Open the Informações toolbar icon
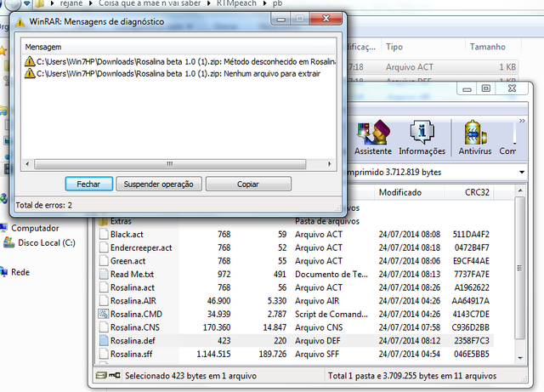This screenshot has width=544, height=392. click(422, 138)
